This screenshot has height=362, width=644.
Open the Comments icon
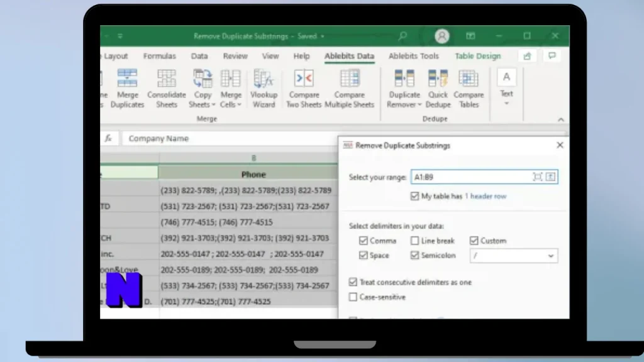click(552, 56)
